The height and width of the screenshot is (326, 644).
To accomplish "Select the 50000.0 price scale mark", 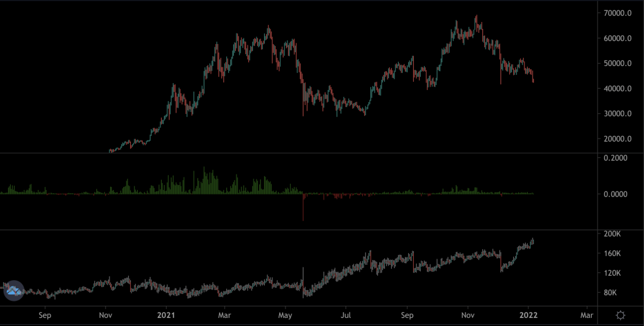I will pyautogui.click(x=618, y=64).
